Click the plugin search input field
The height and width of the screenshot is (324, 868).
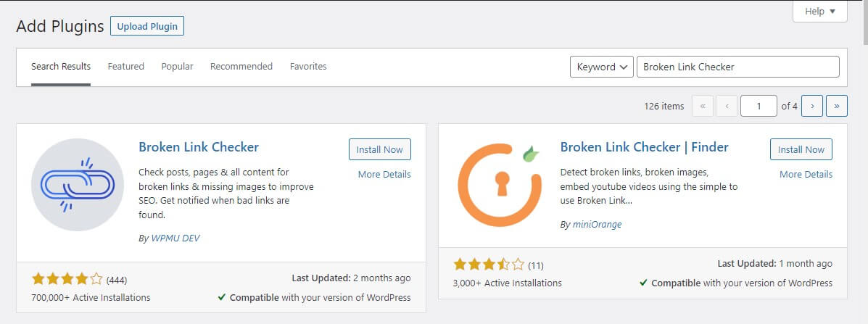(x=738, y=67)
